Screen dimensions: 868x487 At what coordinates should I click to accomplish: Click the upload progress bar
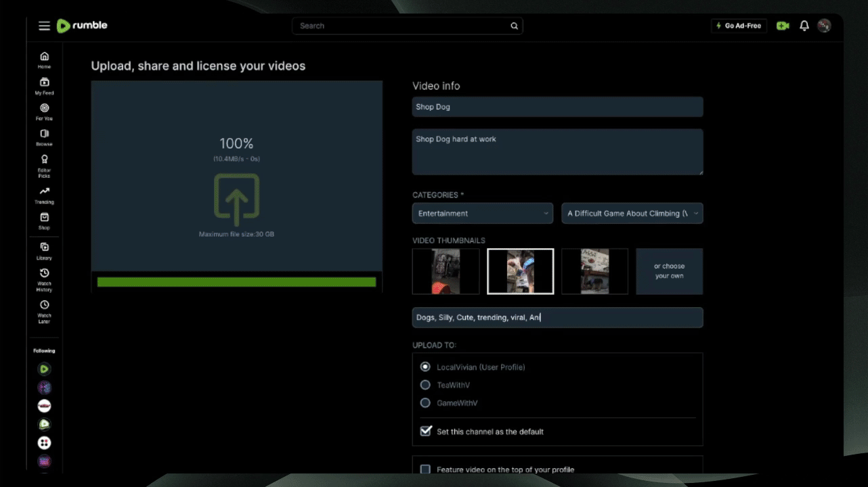coord(236,282)
